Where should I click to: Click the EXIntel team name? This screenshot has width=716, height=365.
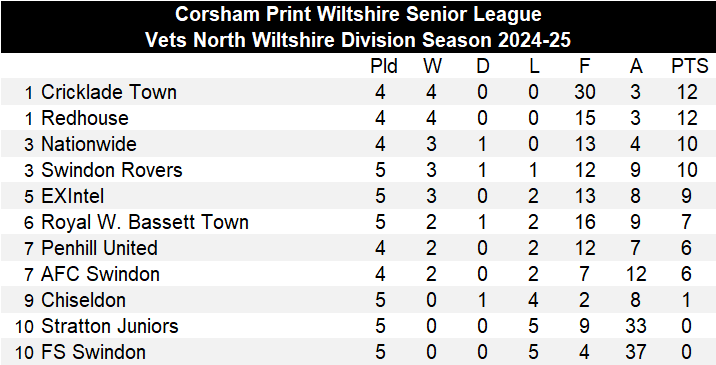tap(73, 196)
